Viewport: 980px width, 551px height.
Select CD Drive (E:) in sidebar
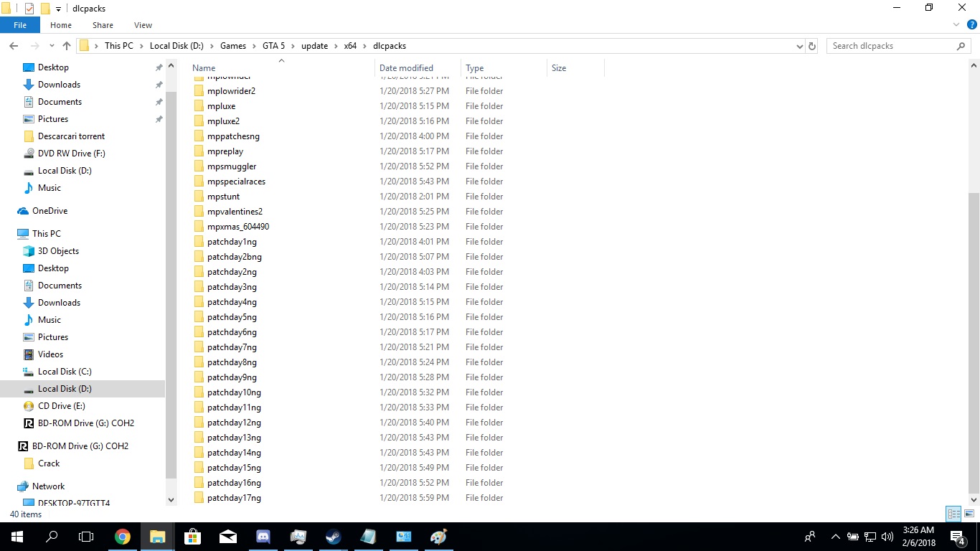(x=61, y=406)
